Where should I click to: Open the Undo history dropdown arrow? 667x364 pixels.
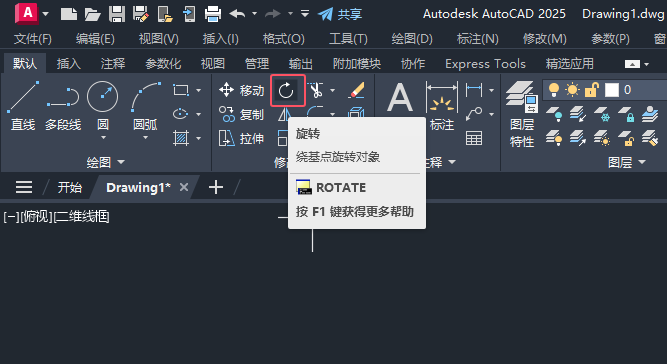(254, 14)
